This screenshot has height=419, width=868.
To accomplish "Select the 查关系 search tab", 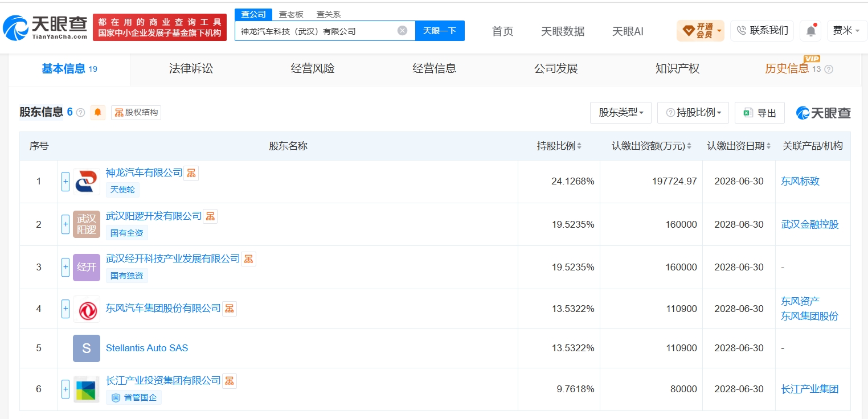I will pos(328,15).
